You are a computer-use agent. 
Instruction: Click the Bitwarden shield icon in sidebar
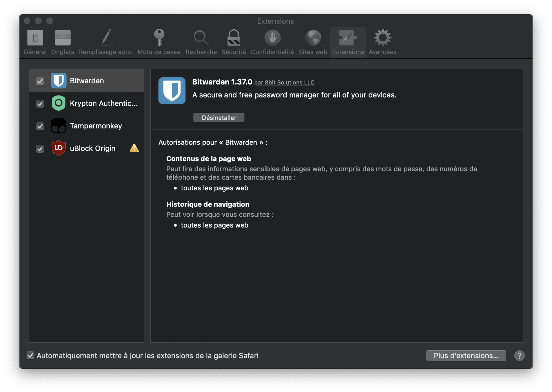[x=59, y=81]
